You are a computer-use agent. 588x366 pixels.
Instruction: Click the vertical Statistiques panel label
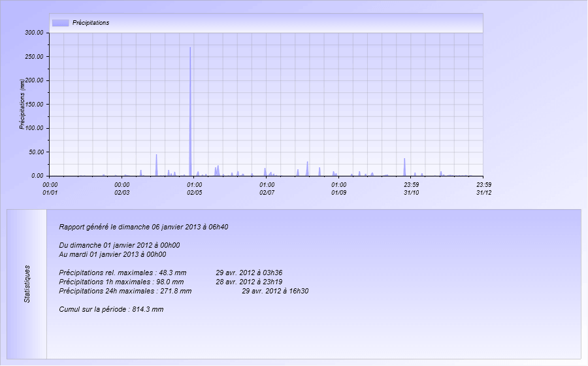(x=27, y=284)
